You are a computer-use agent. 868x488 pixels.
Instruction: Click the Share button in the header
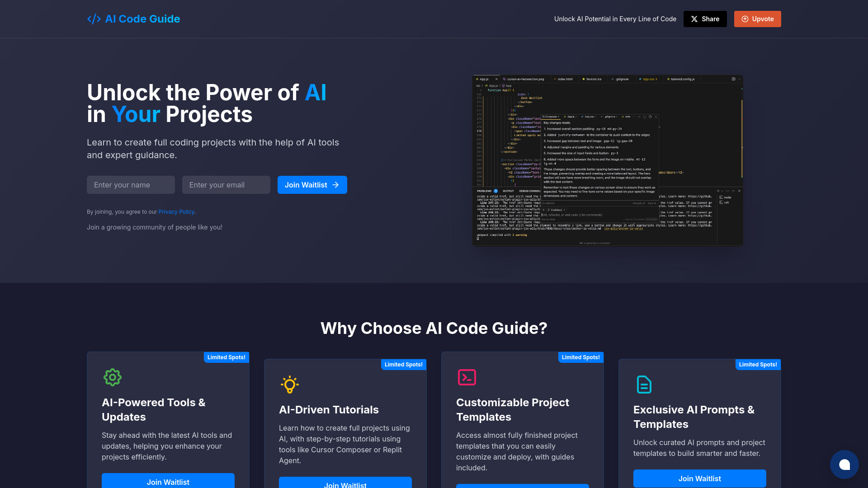tap(705, 19)
